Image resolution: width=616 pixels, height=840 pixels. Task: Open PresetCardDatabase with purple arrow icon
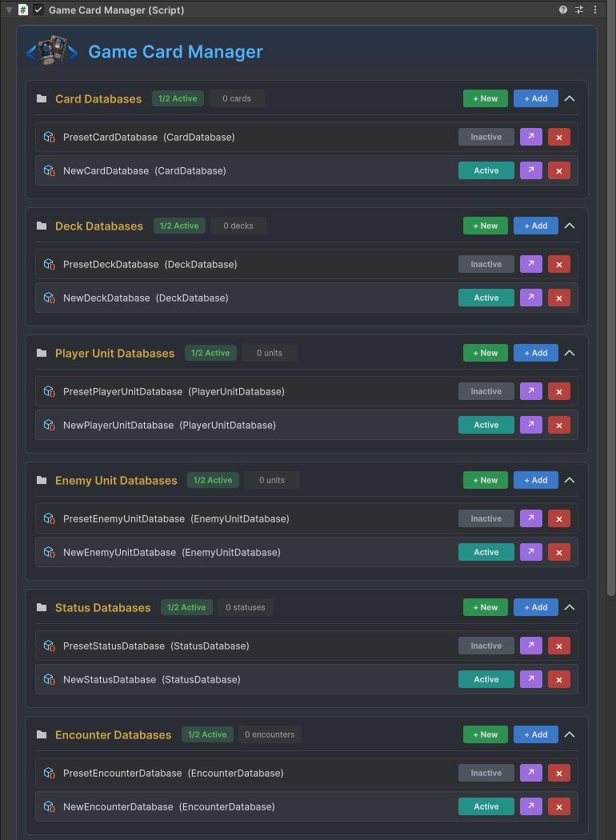point(531,137)
